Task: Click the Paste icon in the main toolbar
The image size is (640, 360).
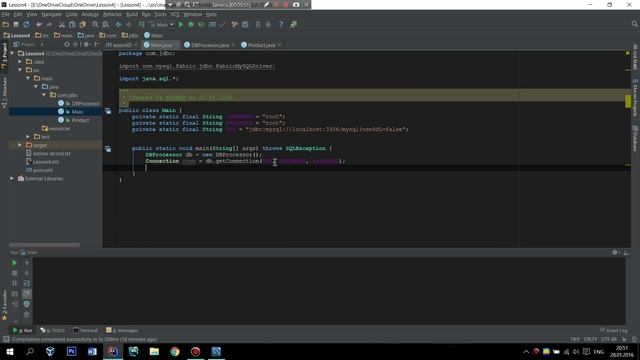Action: (x=82, y=25)
